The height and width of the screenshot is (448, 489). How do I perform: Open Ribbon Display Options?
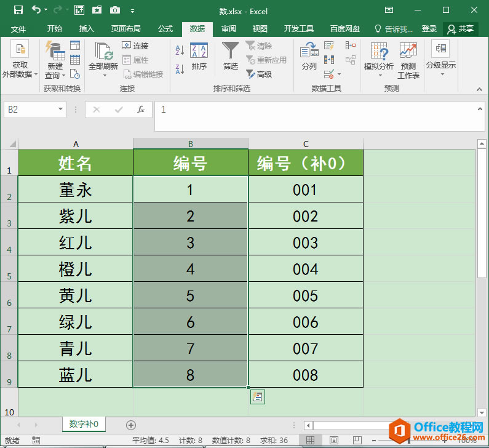click(x=389, y=10)
